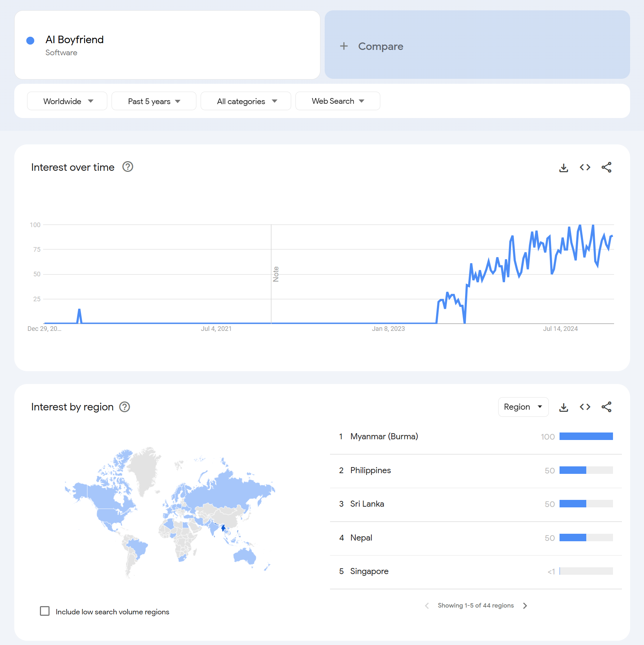This screenshot has width=644, height=645.
Task: Open embed code for Interest by region
Action: click(x=585, y=407)
